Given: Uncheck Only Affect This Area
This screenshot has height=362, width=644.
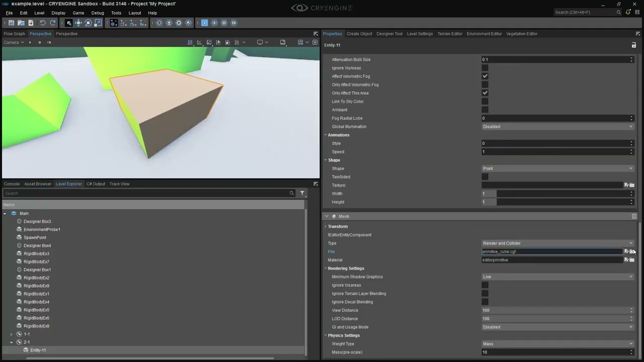Looking at the screenshot, I should tap(485, 93).
